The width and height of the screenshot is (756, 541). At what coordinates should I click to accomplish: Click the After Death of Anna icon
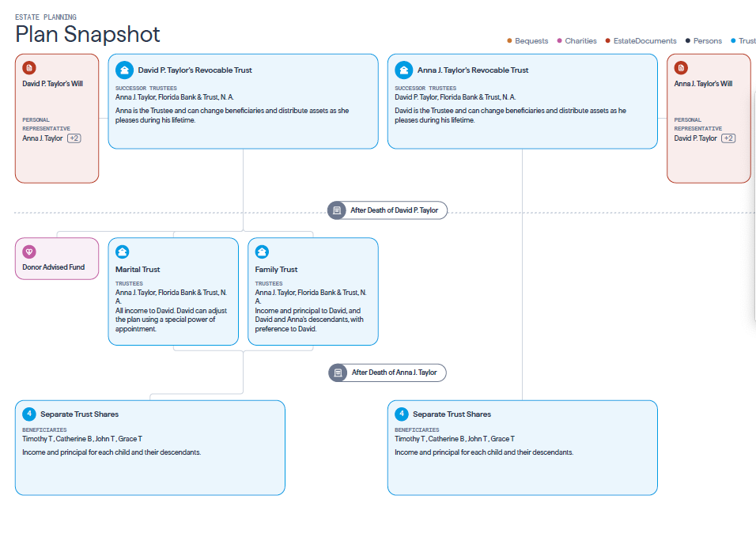[x=338, y=373]
